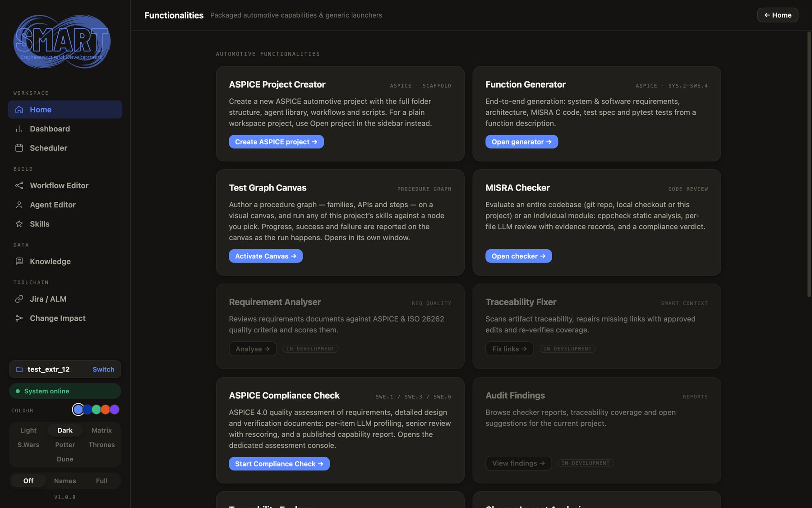Viewport: 812px width, 508px height.
Task: Open the Scheduler page
Action: tap(65, 148)
